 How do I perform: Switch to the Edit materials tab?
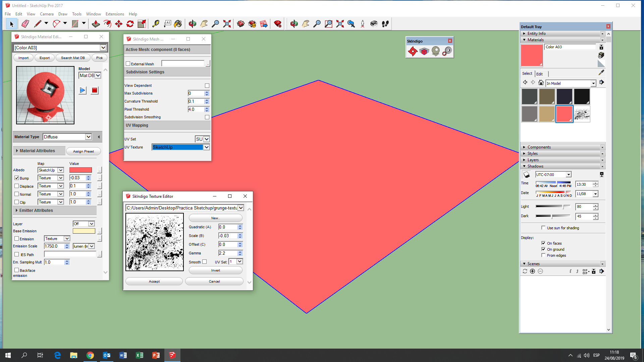pyautogui.click(x=539, y=74)
